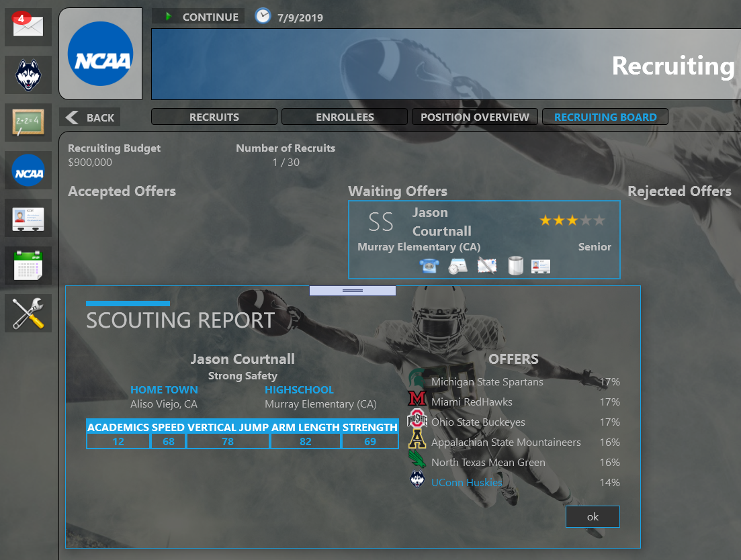The height and width of the screenshot is (560, 741).
Task: Remove Courtnall with the trash can icon
Action: click(x=515, y=266)
